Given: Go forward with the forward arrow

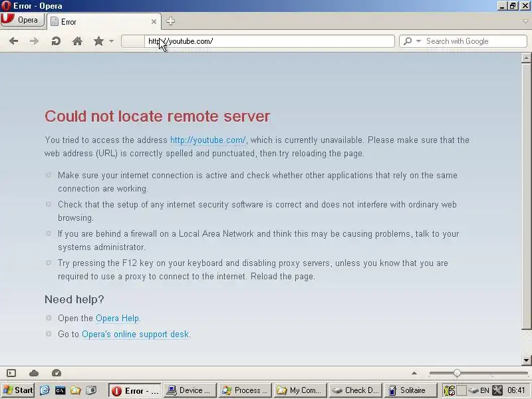Looking at the screenshot, I should [x=34, y=41].
